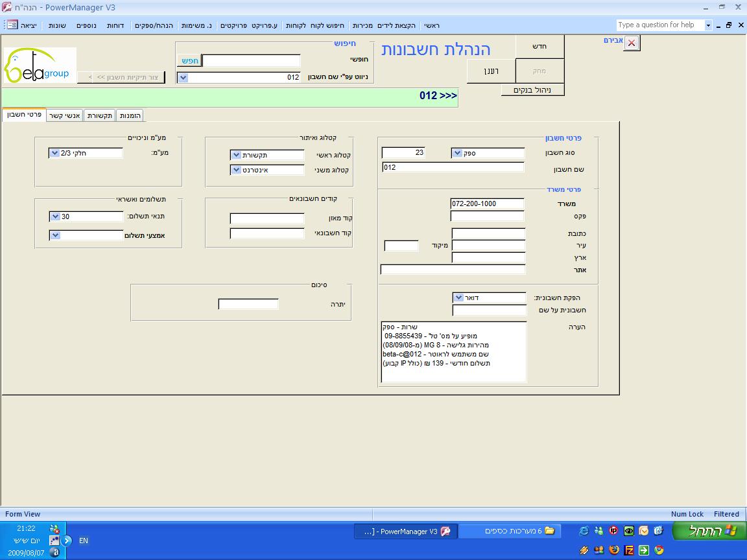
Task: Open the מכירות menu
Action: pos(362,25)
